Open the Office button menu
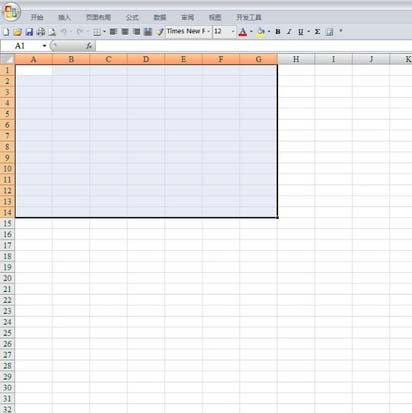 tap(11, 12)
